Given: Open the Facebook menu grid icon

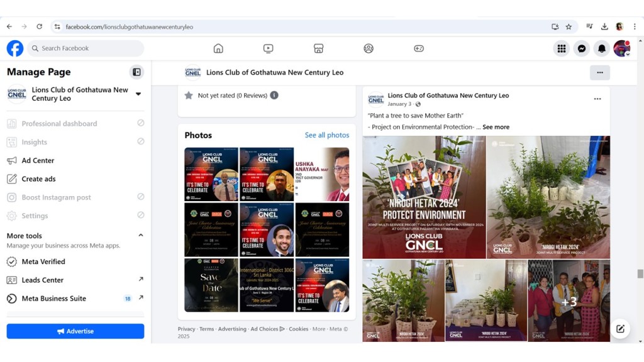Looking at the screenshot, I should click(x=562, y=48).
